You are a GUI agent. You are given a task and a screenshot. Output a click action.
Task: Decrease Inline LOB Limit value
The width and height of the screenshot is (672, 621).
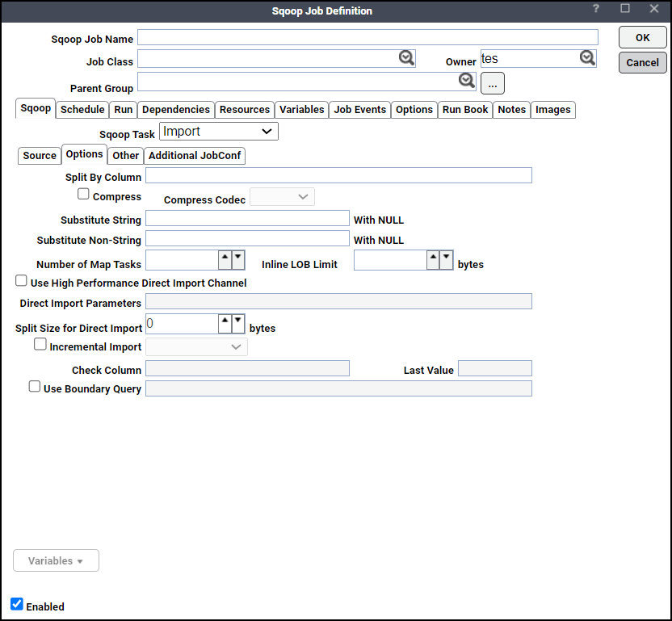pos(446,260)
